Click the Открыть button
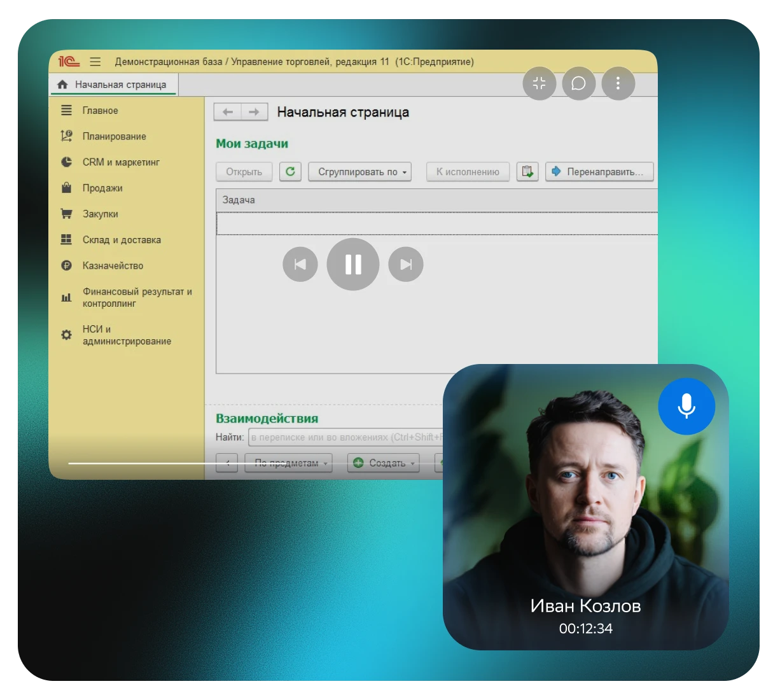 (x=244, y=172)
